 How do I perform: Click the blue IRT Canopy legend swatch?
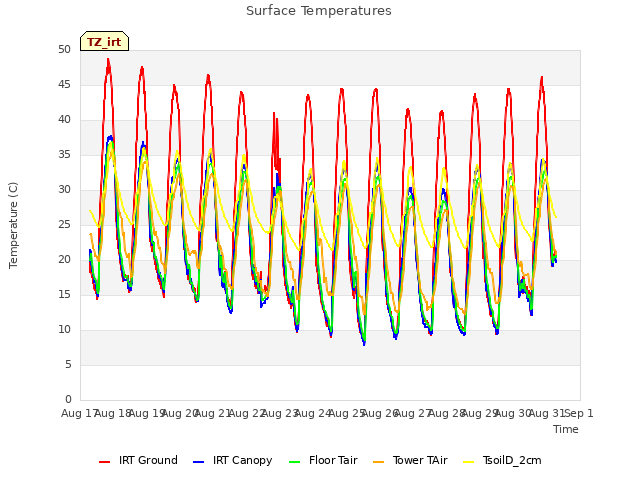pos(198,462)
